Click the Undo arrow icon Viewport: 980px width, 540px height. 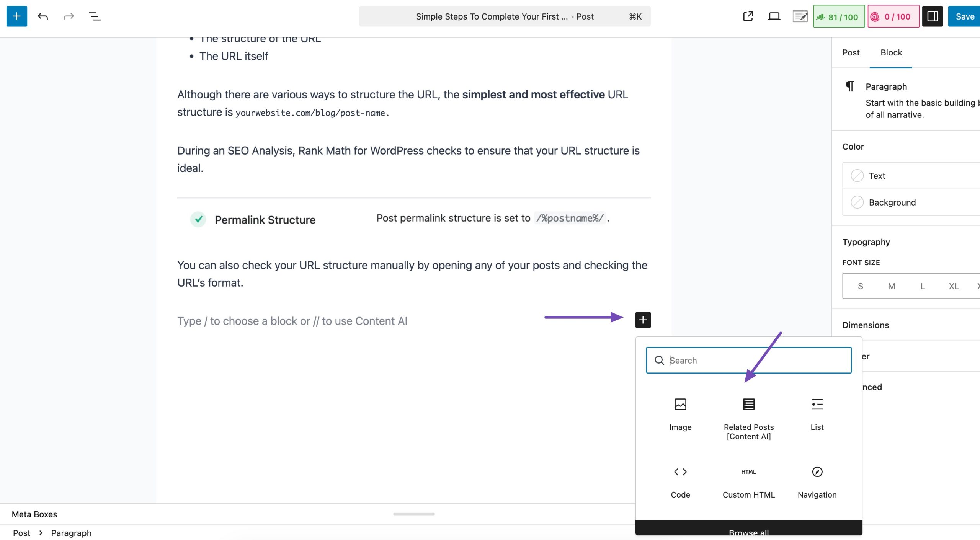pos(42,16)
